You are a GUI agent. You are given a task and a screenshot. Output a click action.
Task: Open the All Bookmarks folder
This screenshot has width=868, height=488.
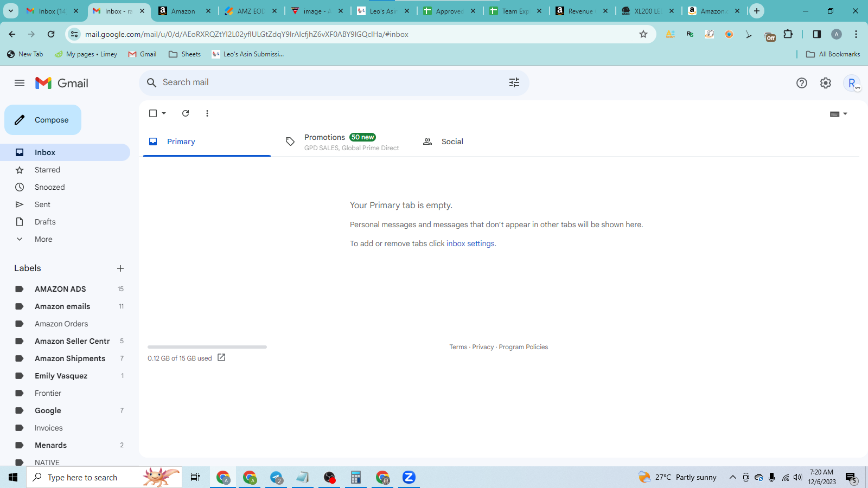coord(833,54)
